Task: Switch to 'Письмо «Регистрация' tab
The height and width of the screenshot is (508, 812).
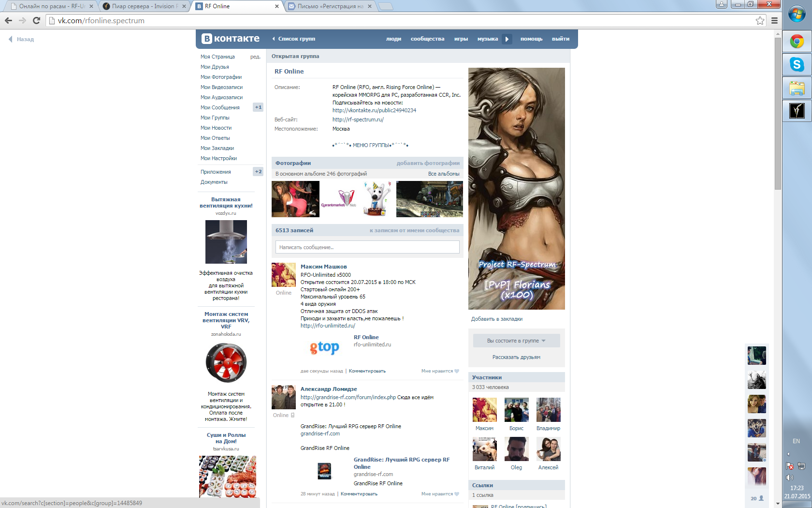Action: point(330,6)
